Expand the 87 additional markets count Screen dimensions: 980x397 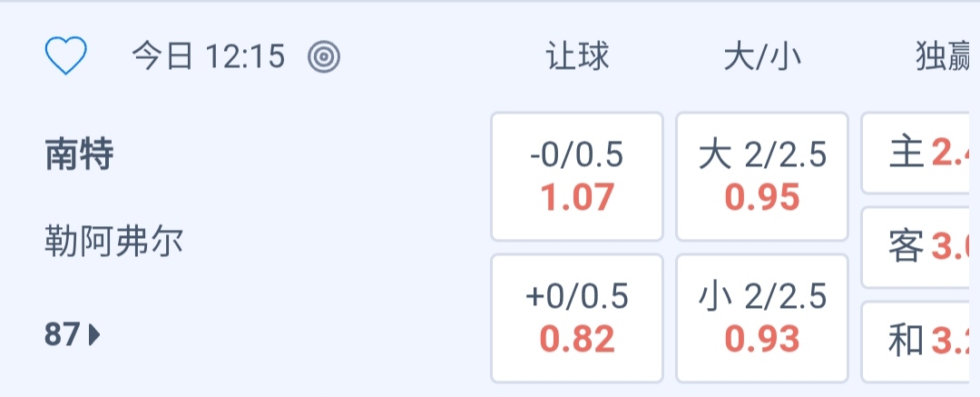62,335
